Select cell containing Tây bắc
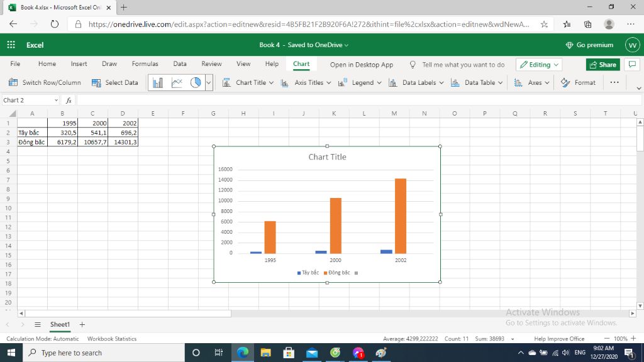 tap(33, 133)
